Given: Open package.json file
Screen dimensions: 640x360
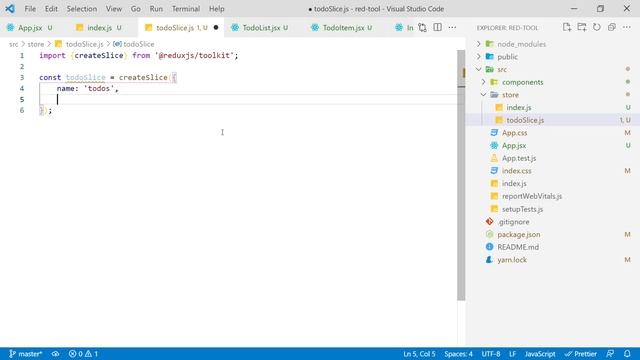Looking at the screenshot, I should [518, 234].
